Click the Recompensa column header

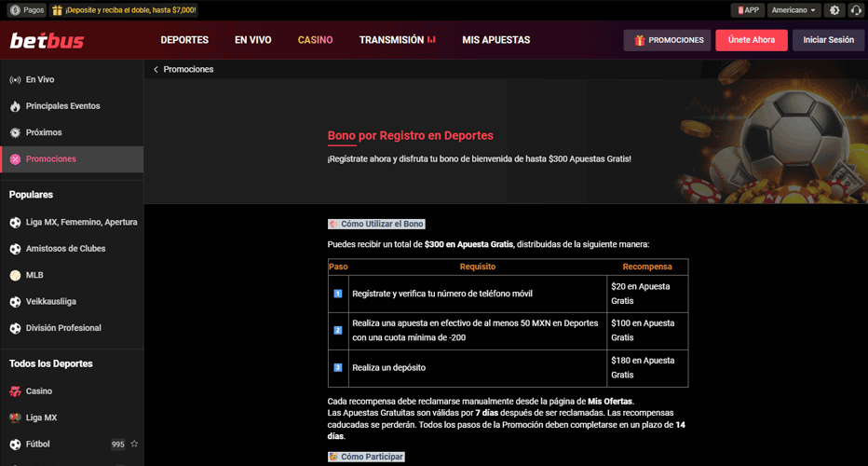click(x=647, y=267)
